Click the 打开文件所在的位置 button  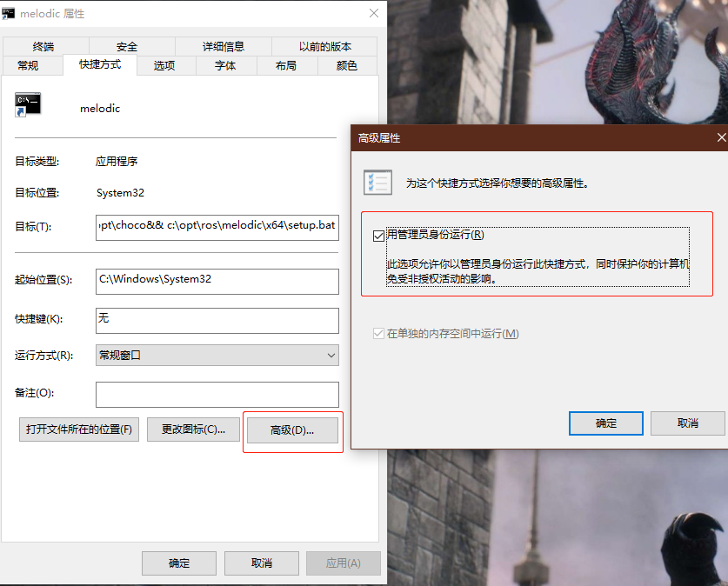[78, 430]
